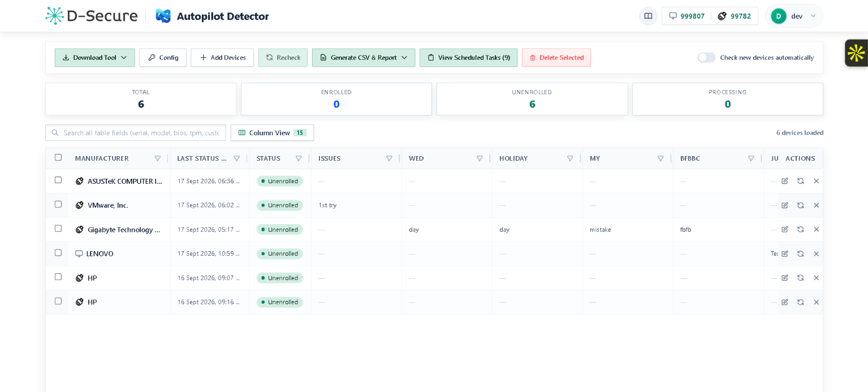868x392 pixels.
Task: Click the 99782 credits counter
Action: (x=735, y=16)
